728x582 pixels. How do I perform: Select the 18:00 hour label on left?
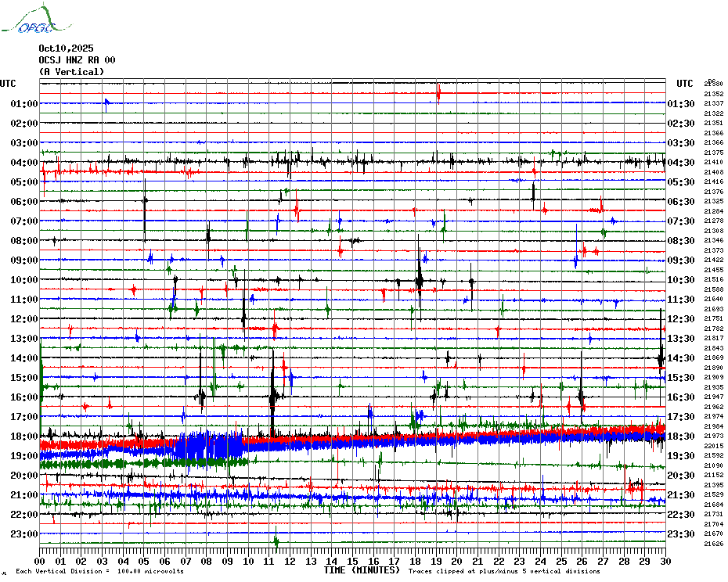point(25,436)
